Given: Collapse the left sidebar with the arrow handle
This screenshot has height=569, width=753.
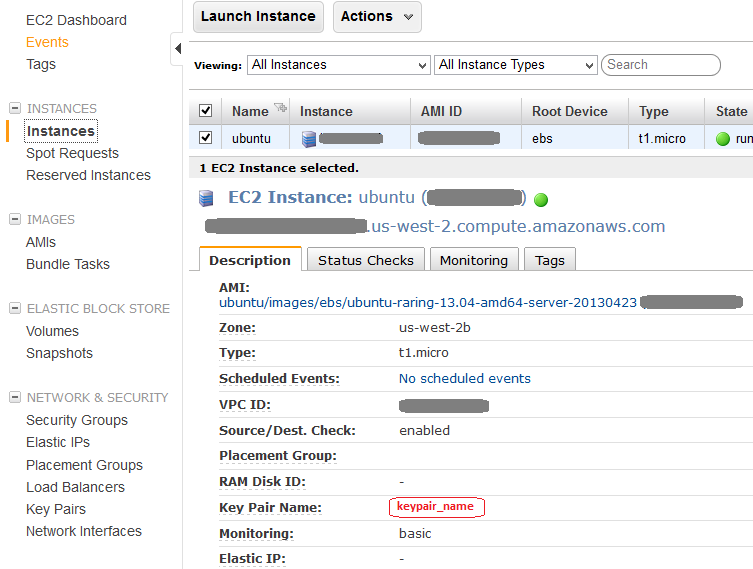Looking at the screenshot, I should tap(177, 48).
